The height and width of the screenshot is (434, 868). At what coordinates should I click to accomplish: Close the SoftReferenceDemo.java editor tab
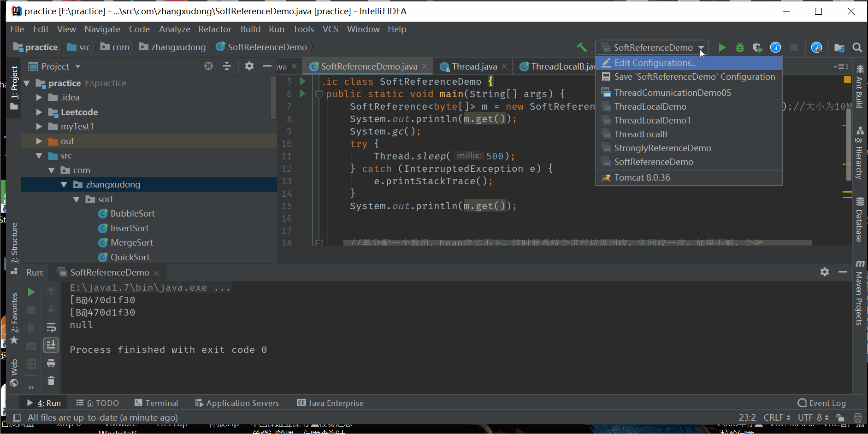tap(425, 66)
